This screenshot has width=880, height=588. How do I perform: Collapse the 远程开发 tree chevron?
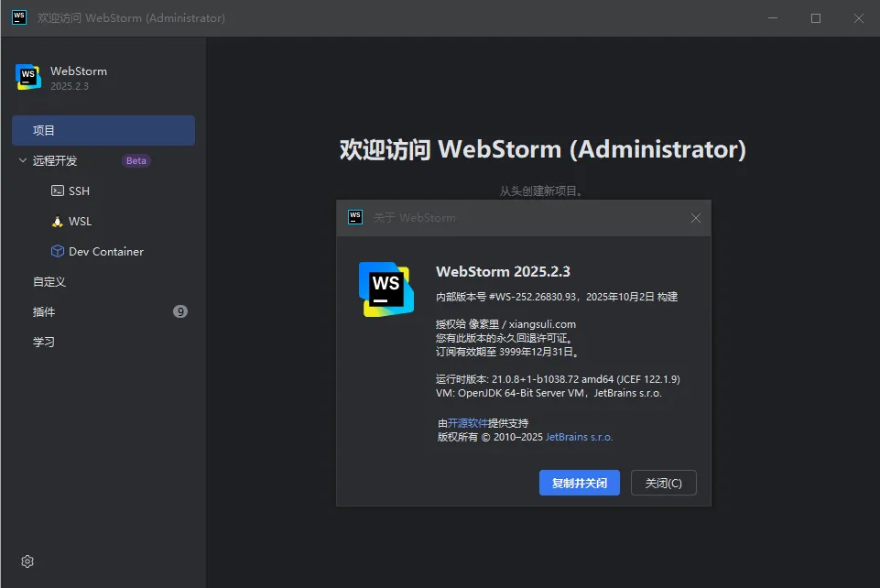(x=23, y=161)
